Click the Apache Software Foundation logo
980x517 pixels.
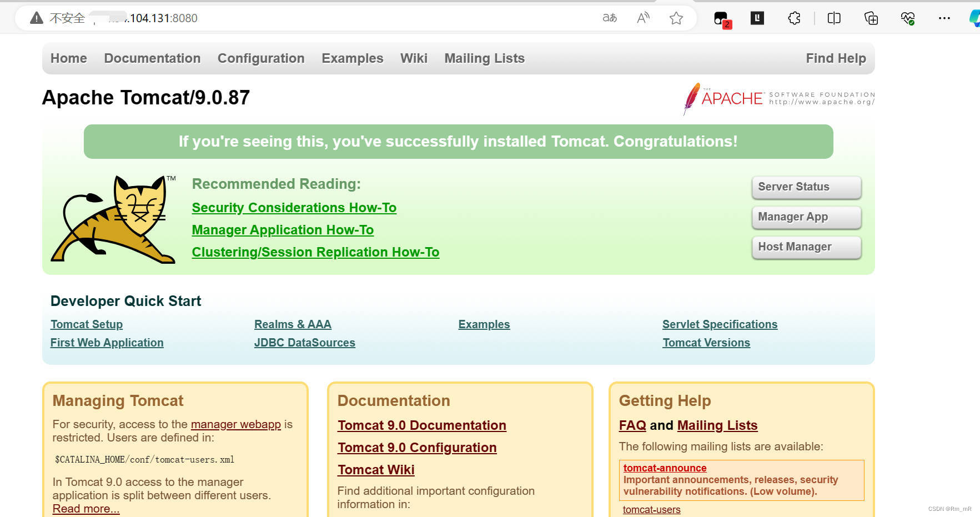pyautogui.click(x=779, y=98)
